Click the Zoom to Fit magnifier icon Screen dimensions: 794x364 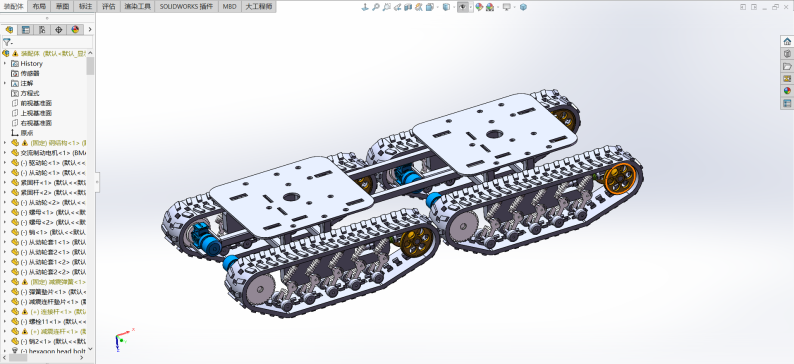376,7
